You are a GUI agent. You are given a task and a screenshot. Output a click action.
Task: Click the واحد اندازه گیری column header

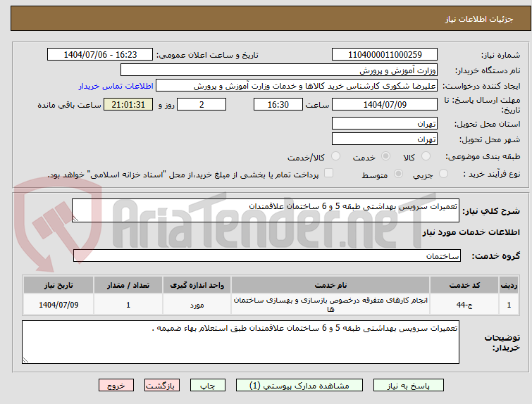pos(197,285)
